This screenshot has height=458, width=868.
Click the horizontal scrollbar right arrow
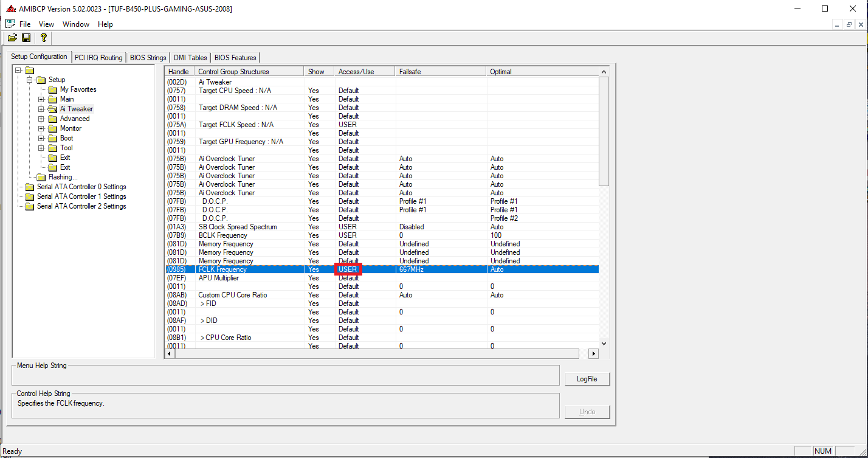click(x=594, y=353)
